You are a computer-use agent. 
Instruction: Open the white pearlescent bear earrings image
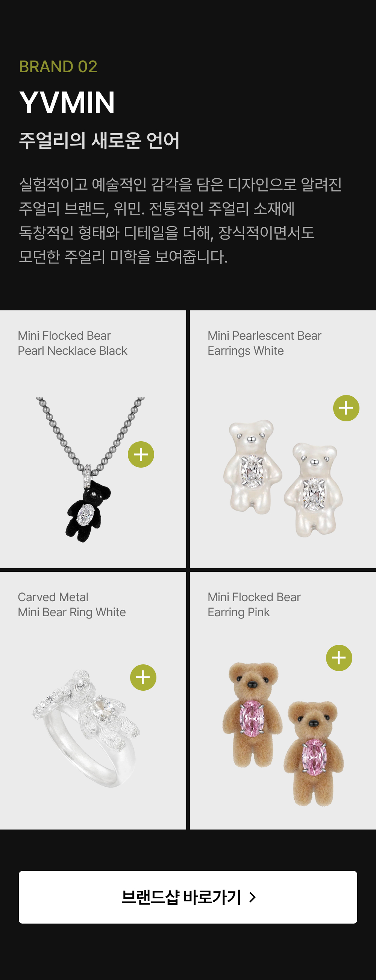click(x=283, y=478)
